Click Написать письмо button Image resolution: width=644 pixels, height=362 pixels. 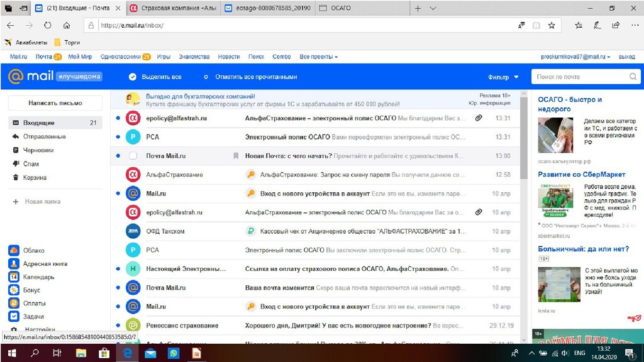click(55, 103)
